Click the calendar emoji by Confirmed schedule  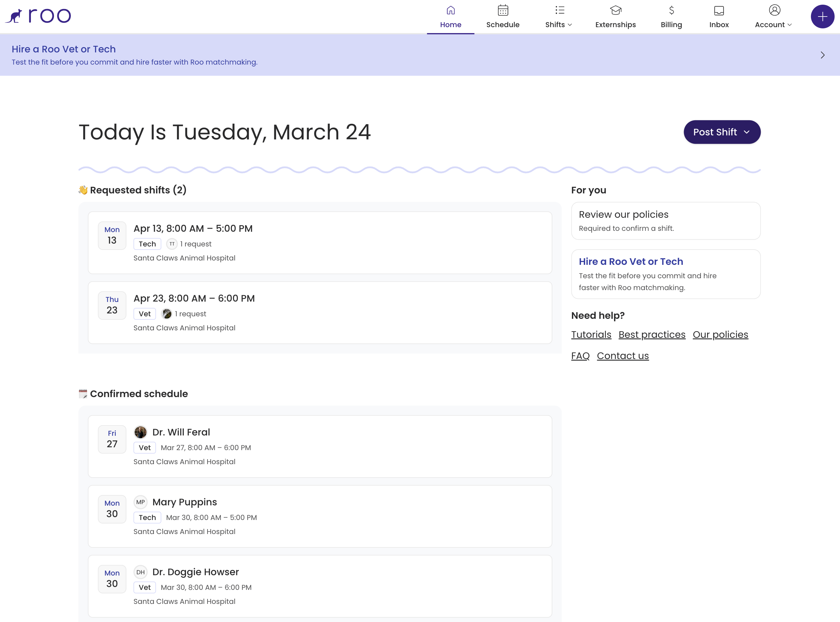[83, 394]
